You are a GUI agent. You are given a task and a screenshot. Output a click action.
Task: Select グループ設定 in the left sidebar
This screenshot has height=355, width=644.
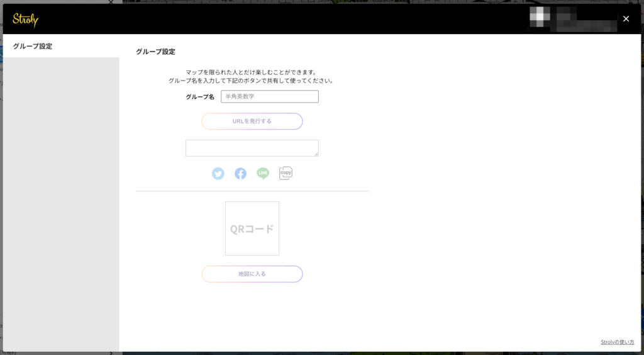tap(33, 46)
